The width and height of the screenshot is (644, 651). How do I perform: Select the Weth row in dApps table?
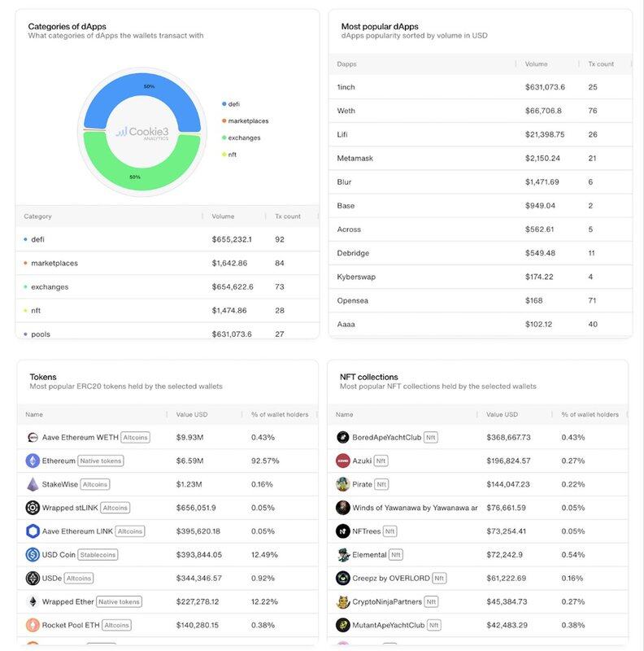point(481,111)
